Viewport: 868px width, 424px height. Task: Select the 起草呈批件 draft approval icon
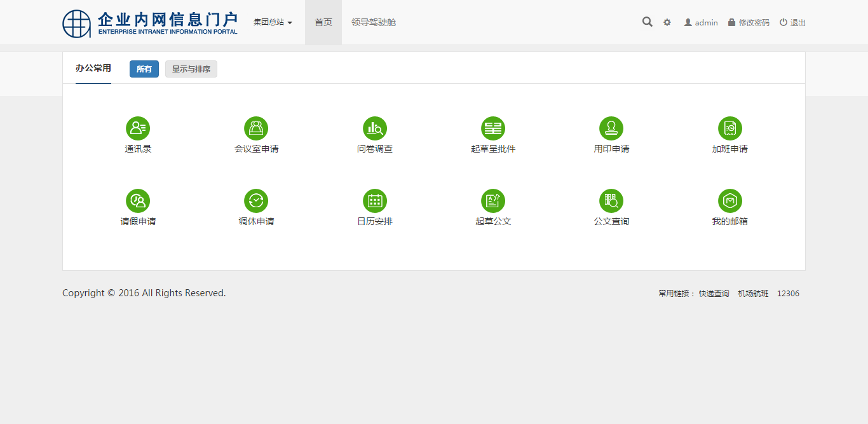point(493,128)
